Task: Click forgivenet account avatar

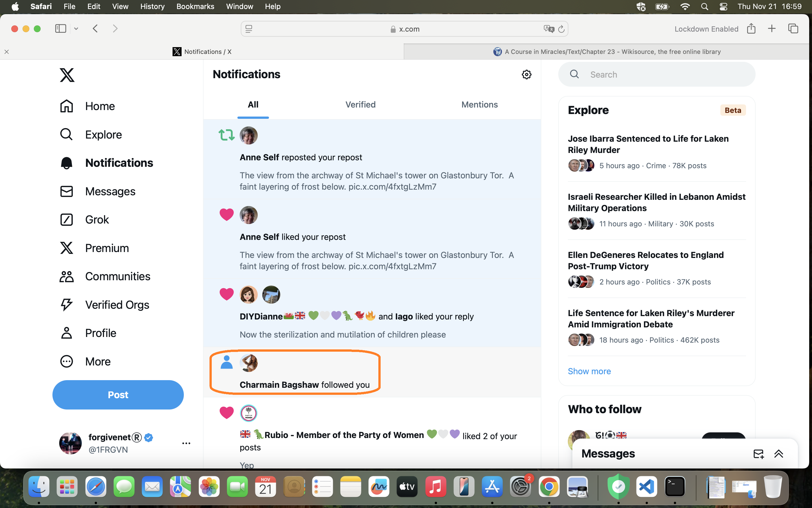Action: click(x=70, y=443)
